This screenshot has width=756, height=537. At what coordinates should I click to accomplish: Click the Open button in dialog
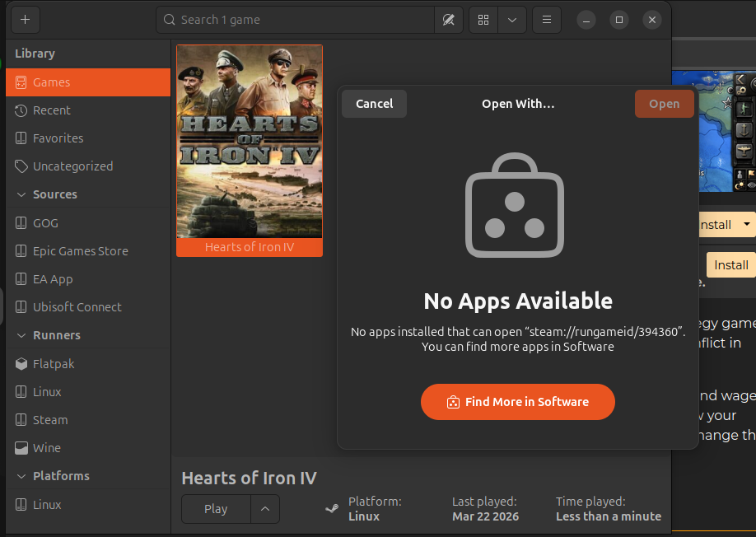pyautogui.click(x=664, y=104)
